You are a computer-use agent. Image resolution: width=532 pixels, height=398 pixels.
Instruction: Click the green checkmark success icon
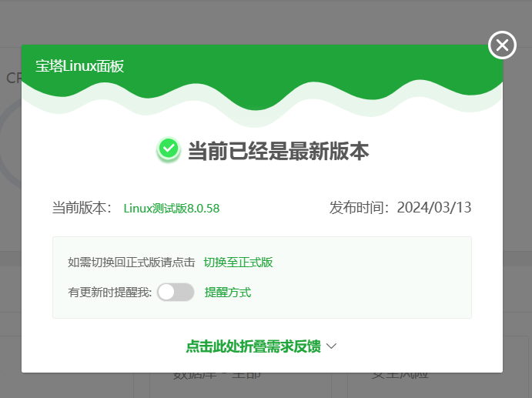(169, 149)
